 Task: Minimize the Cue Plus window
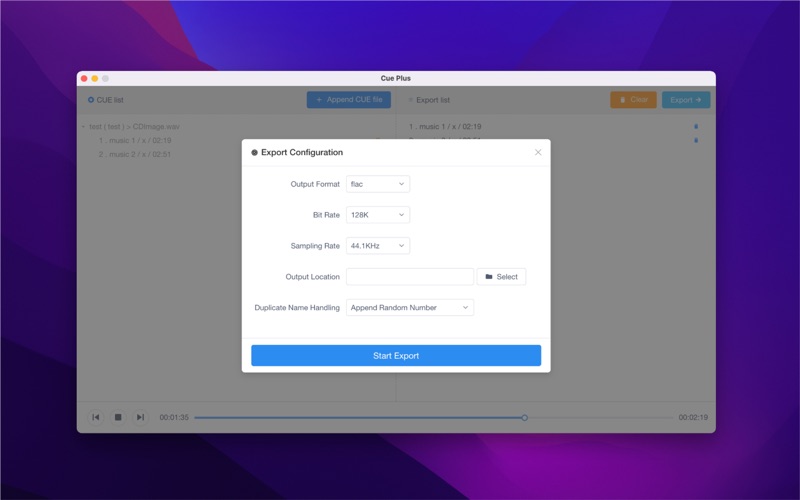point(94,78)
